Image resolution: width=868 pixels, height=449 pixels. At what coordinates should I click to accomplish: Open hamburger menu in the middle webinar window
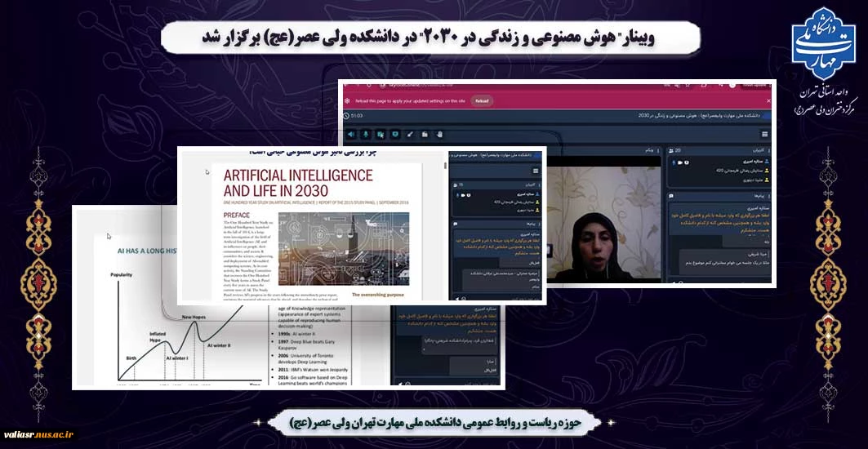(536, 171)
